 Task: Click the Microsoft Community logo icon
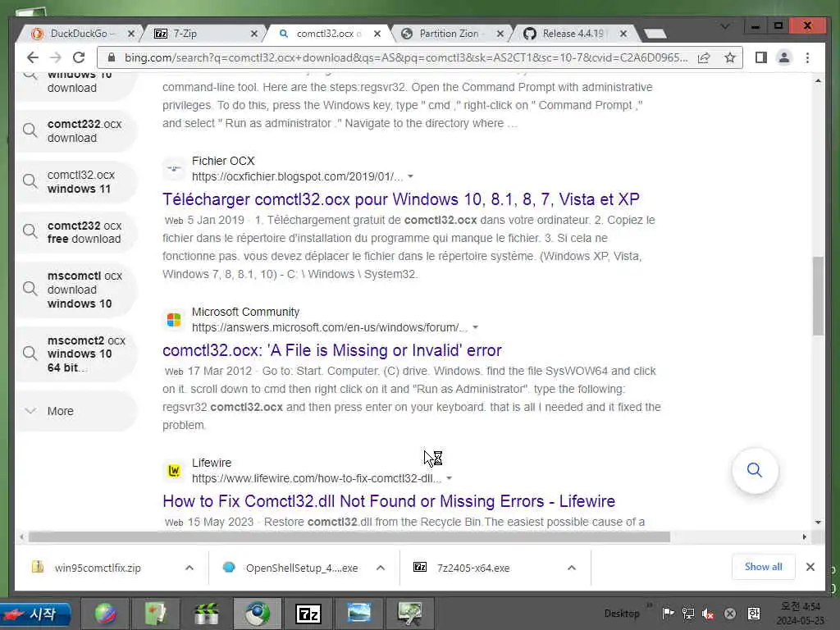pyautogui.click(x=174, y=320)
